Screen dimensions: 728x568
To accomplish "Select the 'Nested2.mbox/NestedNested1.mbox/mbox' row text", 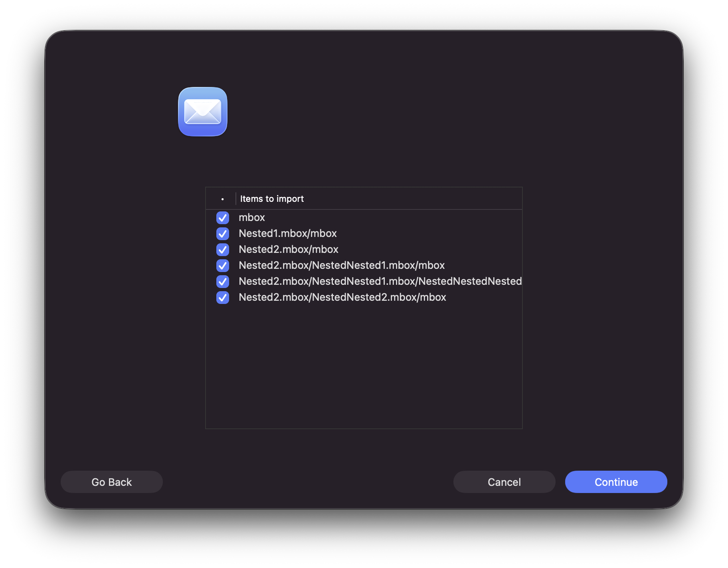I will 342,265.
